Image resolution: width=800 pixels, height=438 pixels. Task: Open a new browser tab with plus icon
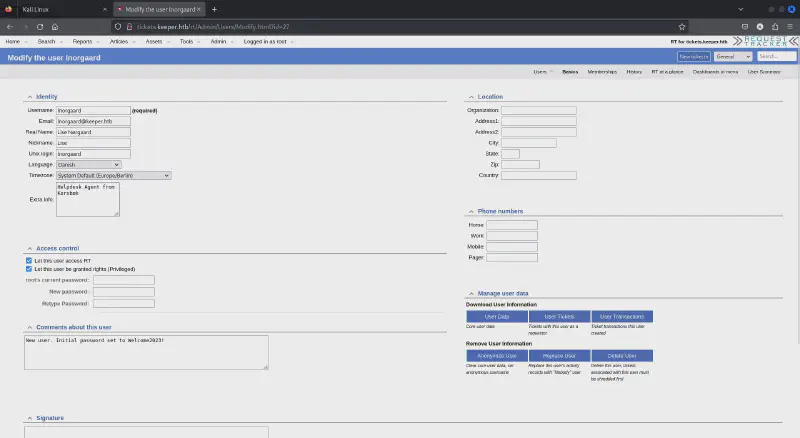tap(214, 9)
